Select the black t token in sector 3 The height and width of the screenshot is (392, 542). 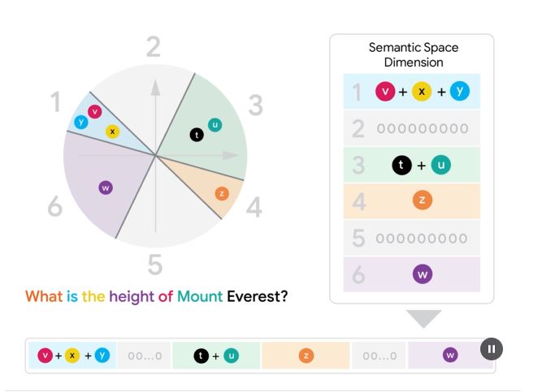point(197,135)
